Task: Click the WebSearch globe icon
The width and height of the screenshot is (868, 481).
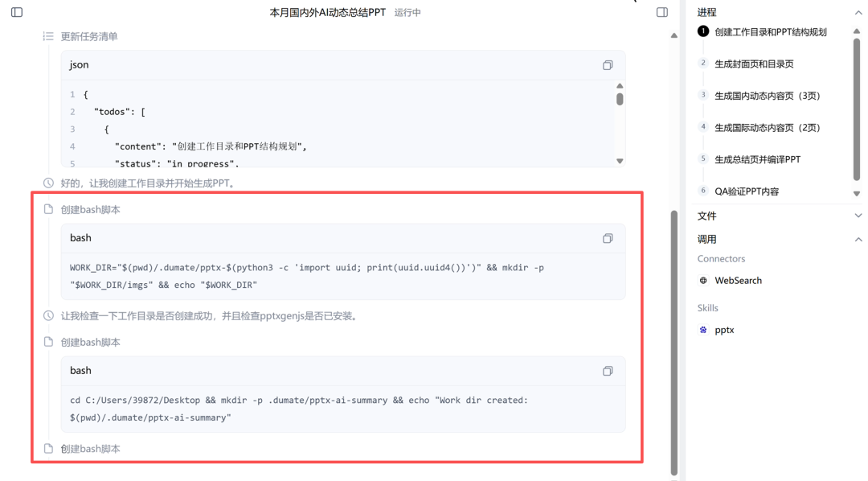Action: coord(703,281)
